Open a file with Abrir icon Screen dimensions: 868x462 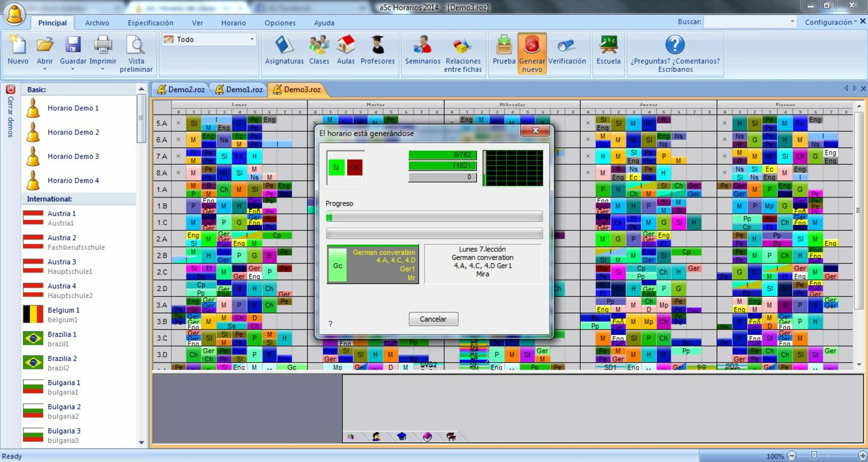pos(44,45)
